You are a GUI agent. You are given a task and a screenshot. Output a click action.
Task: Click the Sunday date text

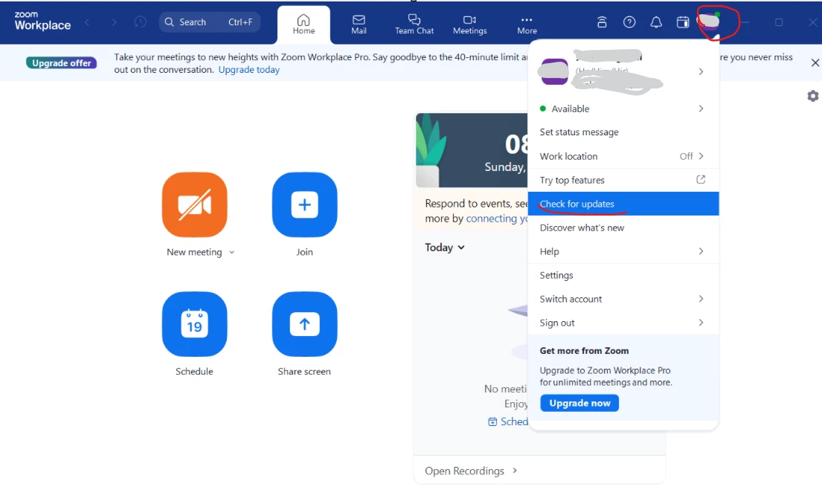(505, 167)
